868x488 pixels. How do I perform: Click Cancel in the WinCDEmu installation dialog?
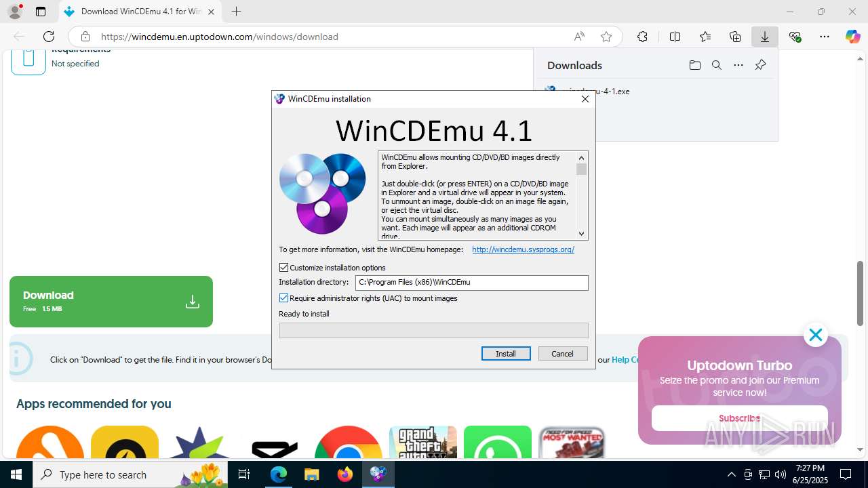pos(563,354)
